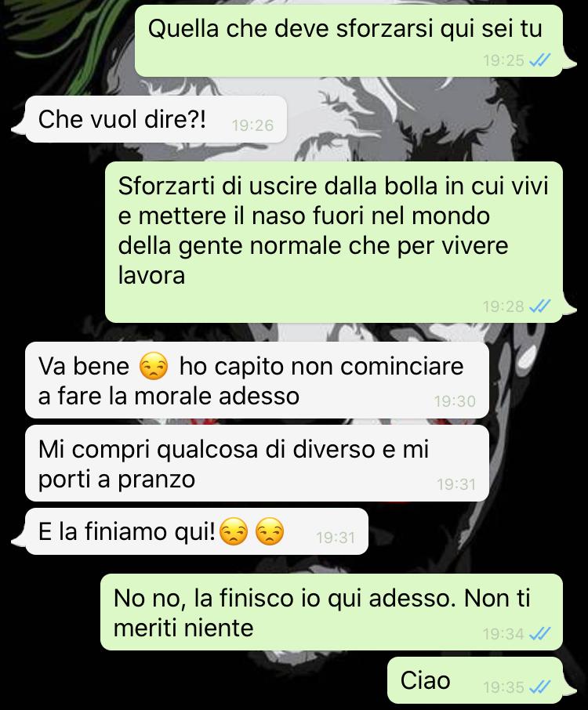
Task: Click the 19:30 timestamp
Action: click(455, 401)
